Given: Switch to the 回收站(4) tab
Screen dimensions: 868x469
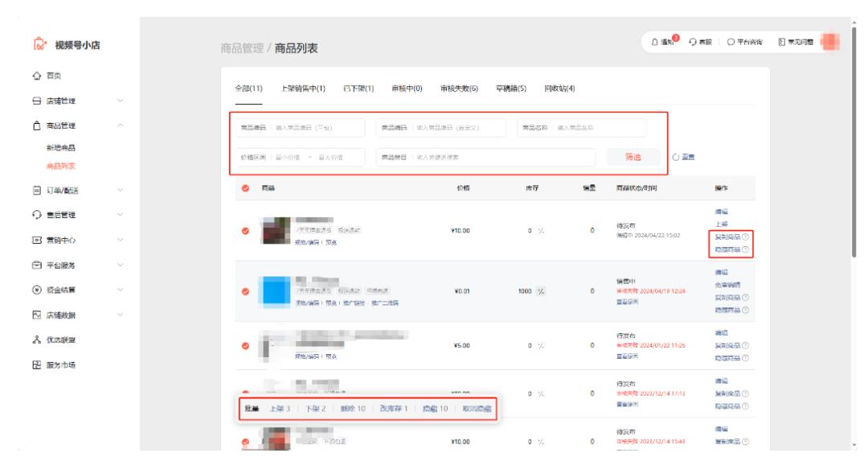Looking at the screenshot, I should point(559,88).
